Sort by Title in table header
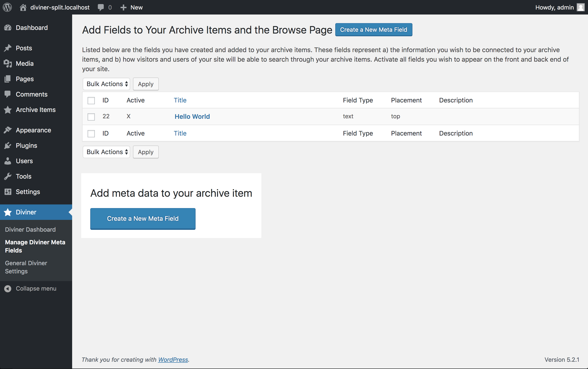 click(180, 100)
